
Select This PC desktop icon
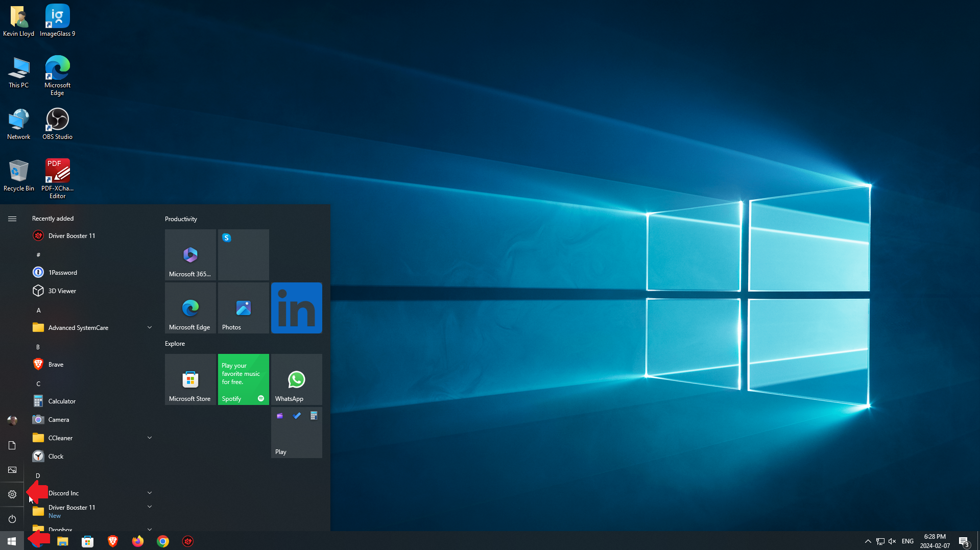pyautogui.click(x=19, y=73)
